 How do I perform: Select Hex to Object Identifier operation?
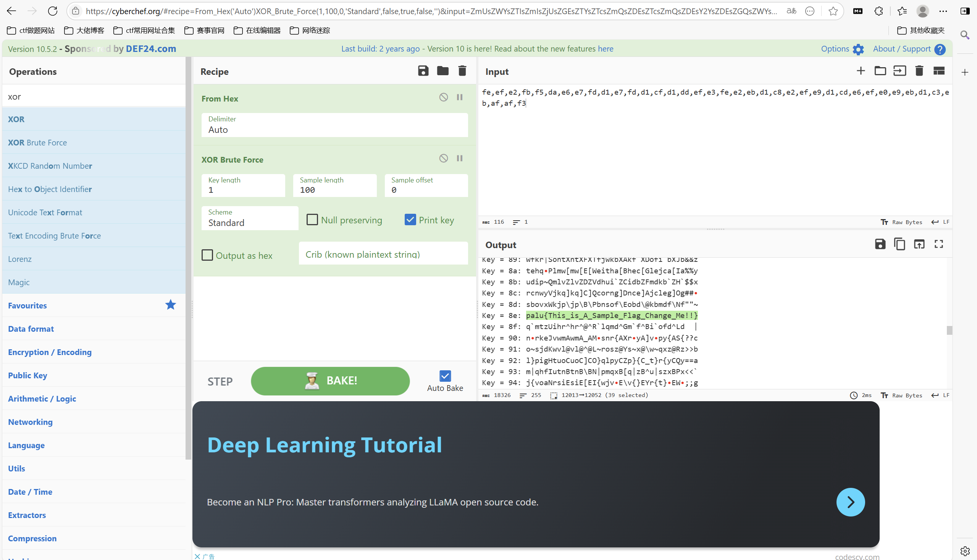(94, 189)
